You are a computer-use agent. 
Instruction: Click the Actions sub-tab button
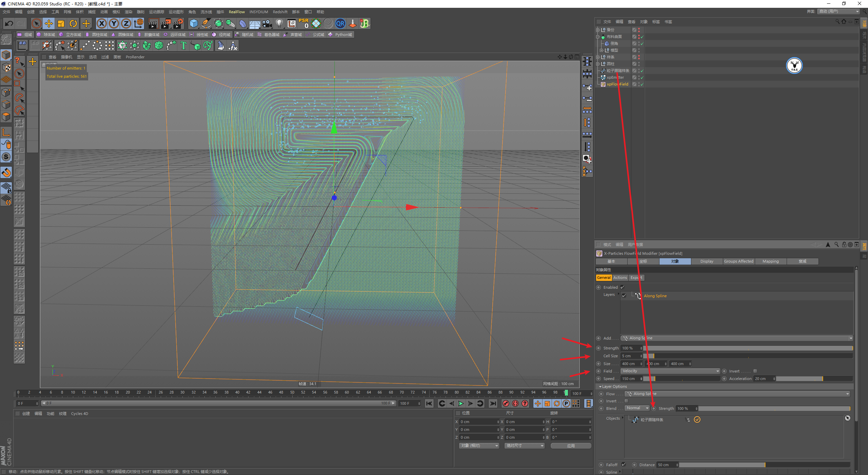[620, 278]
